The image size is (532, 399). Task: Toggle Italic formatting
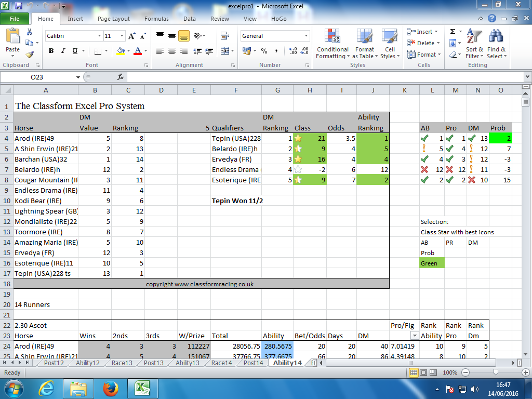pos(63,51)
